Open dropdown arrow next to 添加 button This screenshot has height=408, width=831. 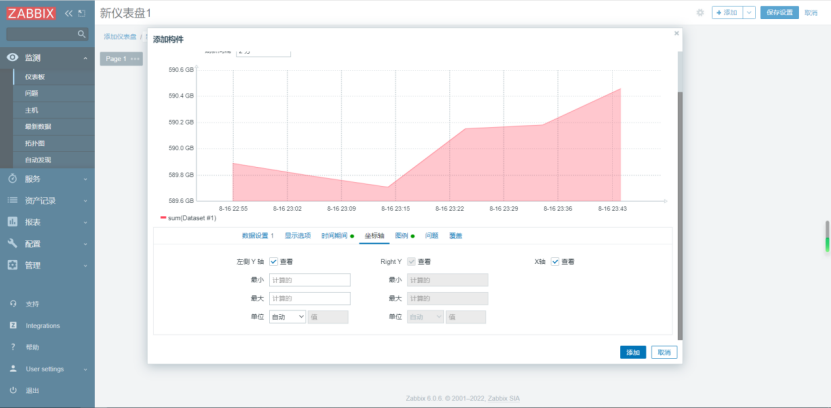749,13
